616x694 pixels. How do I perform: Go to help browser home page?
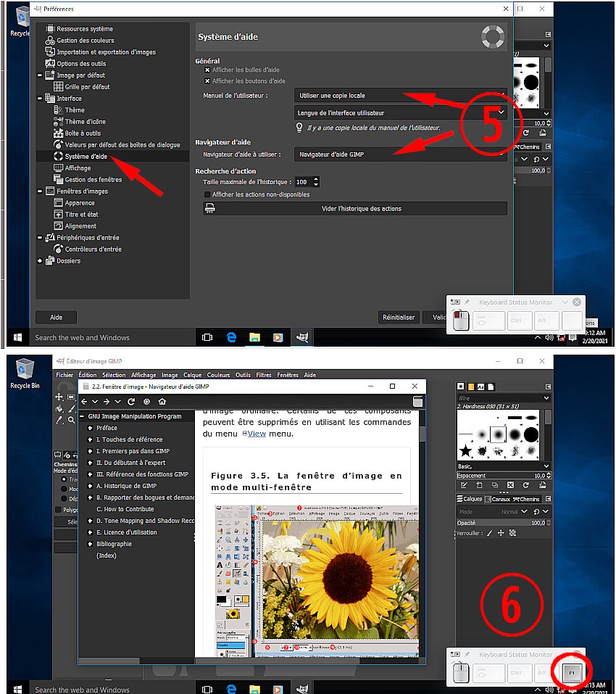click(162, 402)
